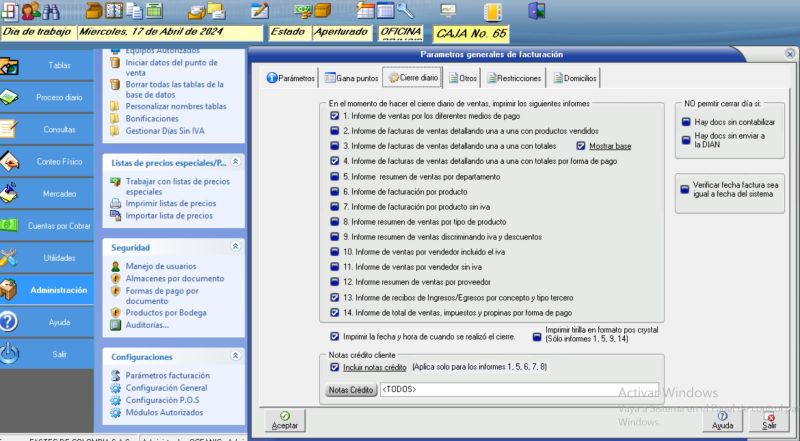The width and height of the screenshot is (800, 441).
Task: Open 'Manejo de usuarios' link
Action: (x=160, y=266)
